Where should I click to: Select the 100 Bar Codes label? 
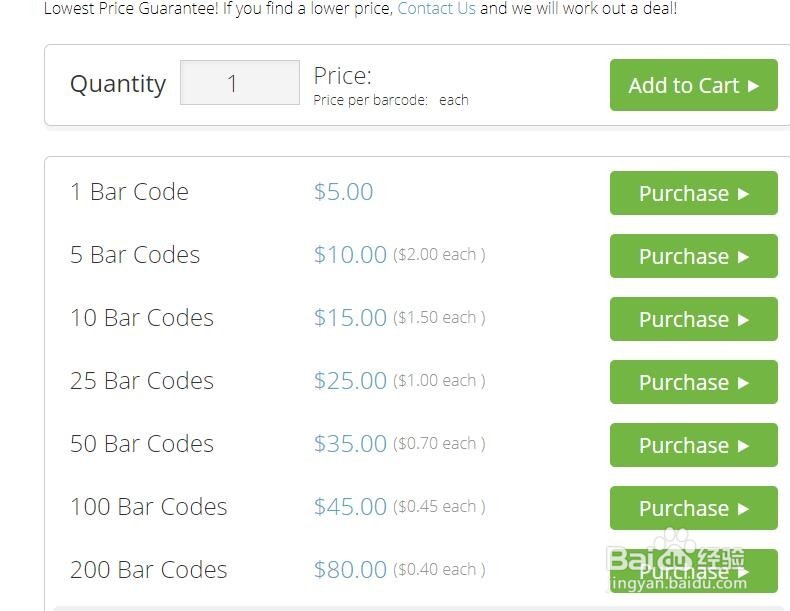point(148,506)
